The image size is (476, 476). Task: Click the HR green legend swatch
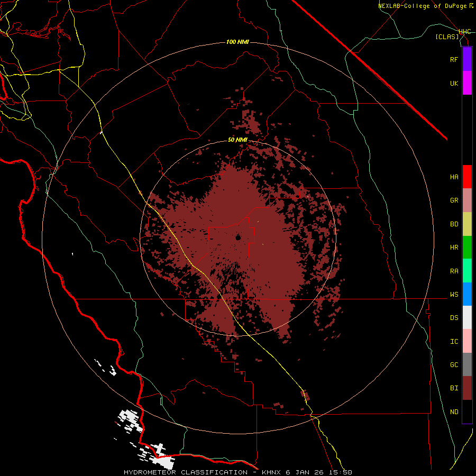pyautogui.click(x=467, y=248)
